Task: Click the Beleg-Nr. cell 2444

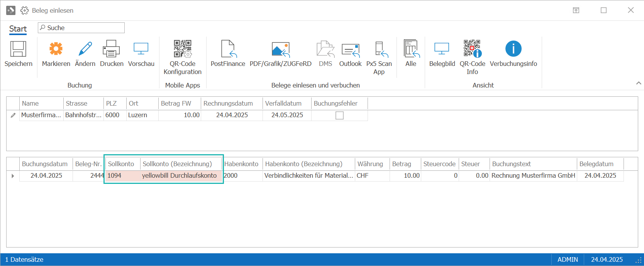Action: pos(88,176)
